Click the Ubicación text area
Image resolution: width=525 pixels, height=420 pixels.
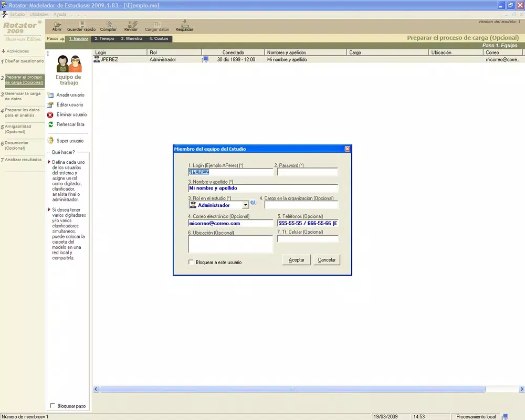coord(230,244)
